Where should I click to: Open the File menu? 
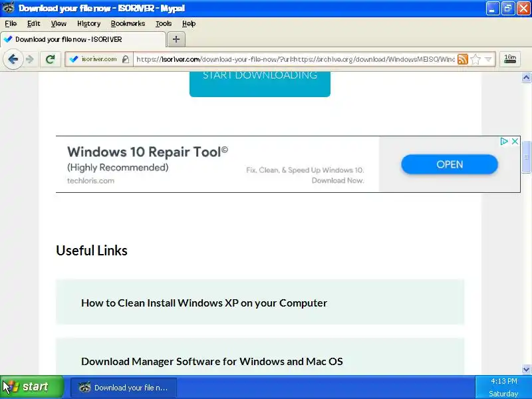coord(11,23)
